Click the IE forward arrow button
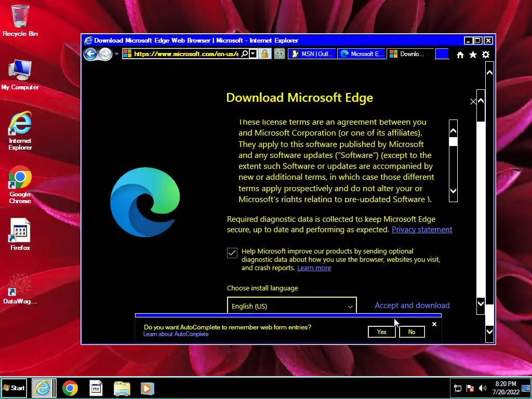This screenshot has height=399, width=532. coord(105,54)
